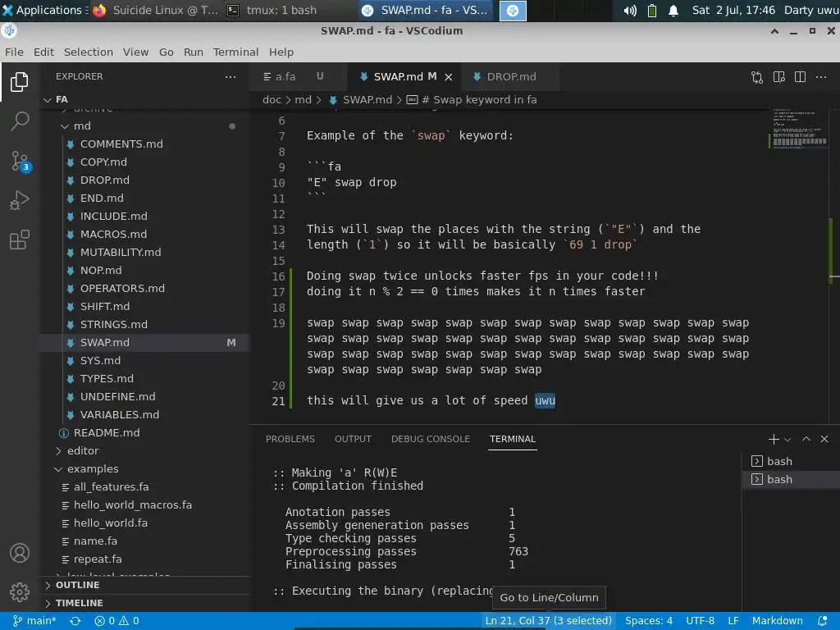Image resolution: width=840 pixels, height=630 pixels.
Task: Open the Go menu
Action: tap(166, 52)
